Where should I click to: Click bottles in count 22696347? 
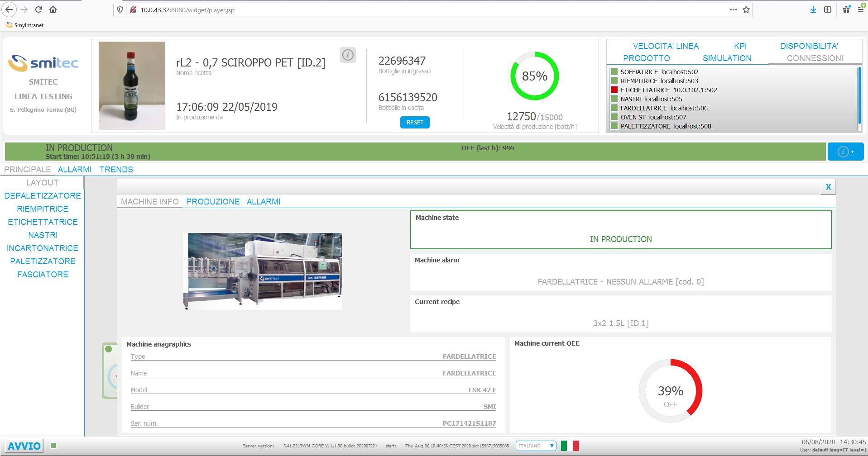coord(402,61)
